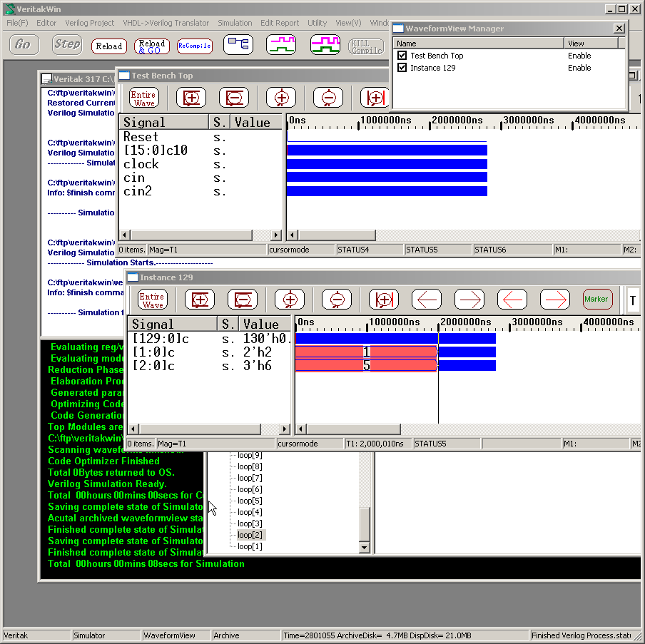Click the Step simulation button
This screenshot has width=645, height=644.
[67, 44]
